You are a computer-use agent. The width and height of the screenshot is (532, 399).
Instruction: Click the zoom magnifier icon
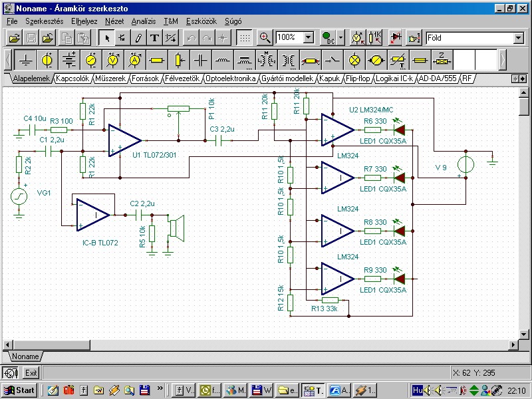click(x=265, y=38)
